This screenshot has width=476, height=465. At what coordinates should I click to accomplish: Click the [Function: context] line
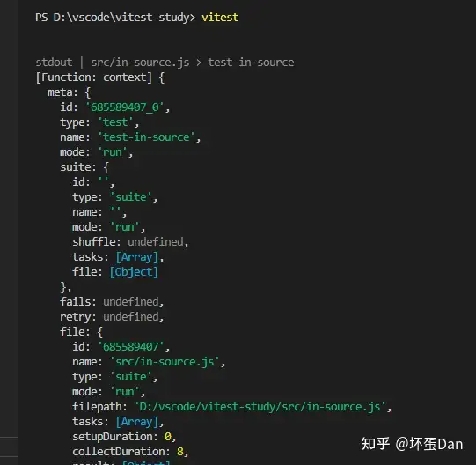[x=94, y=77]
